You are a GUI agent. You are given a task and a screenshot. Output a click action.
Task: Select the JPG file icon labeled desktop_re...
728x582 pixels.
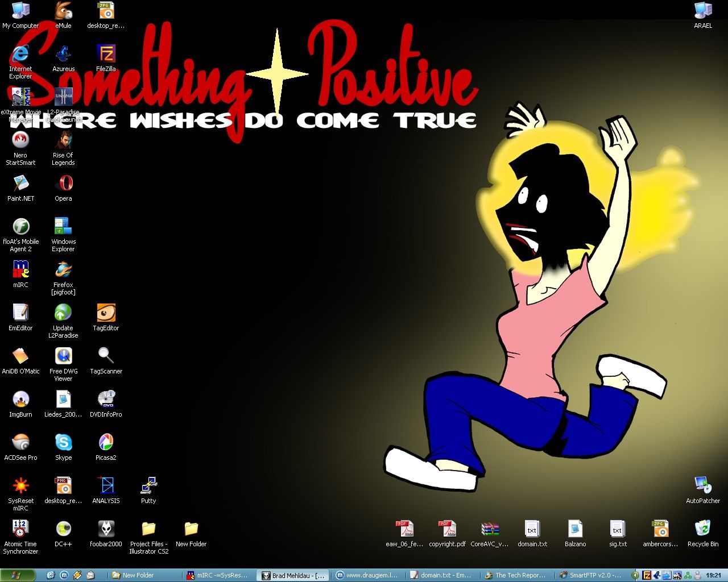click(x=106, y=15)
